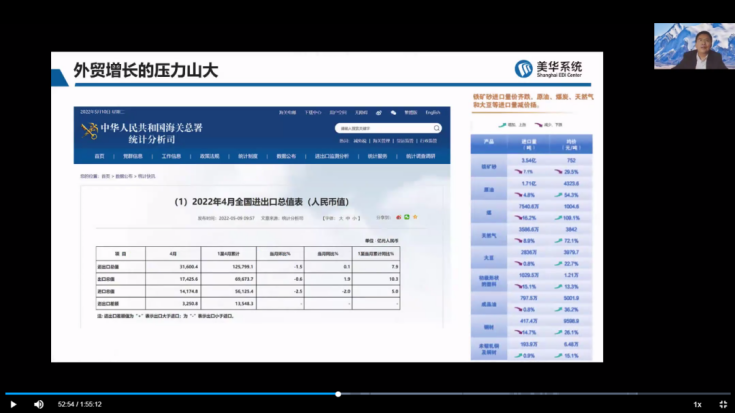Click the 52:54 / 1:55:12 time display
The width and height of the screenshot is (735, 413).
click(80, 404)
